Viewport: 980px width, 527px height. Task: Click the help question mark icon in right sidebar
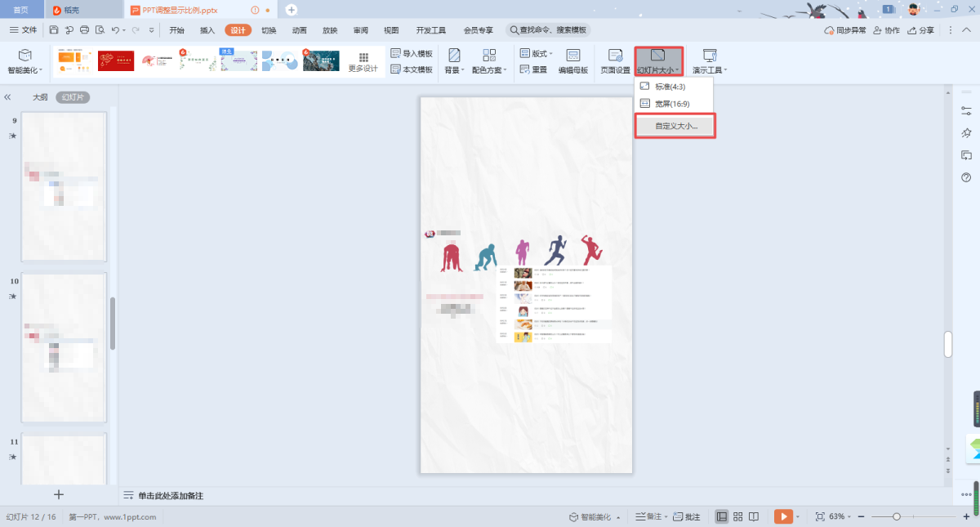966,177
